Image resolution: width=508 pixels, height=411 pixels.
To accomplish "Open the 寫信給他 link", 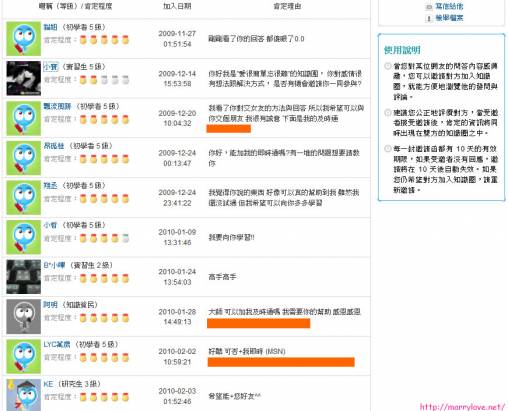I will pyautogui.click(x=449, y=6).
